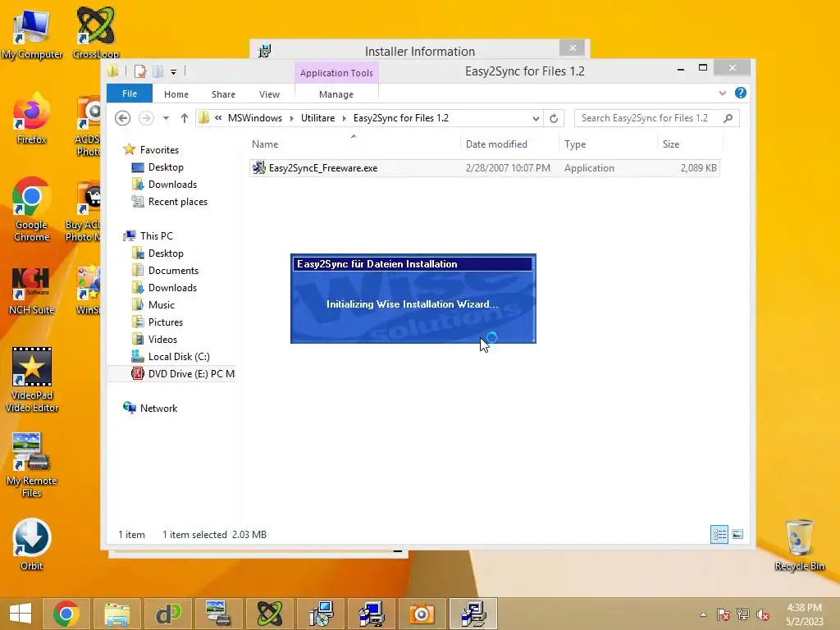The height and width of the screenshot is (630, 840).
Task: Open recent locations dropdown arrow
Action: pos(166,118)
